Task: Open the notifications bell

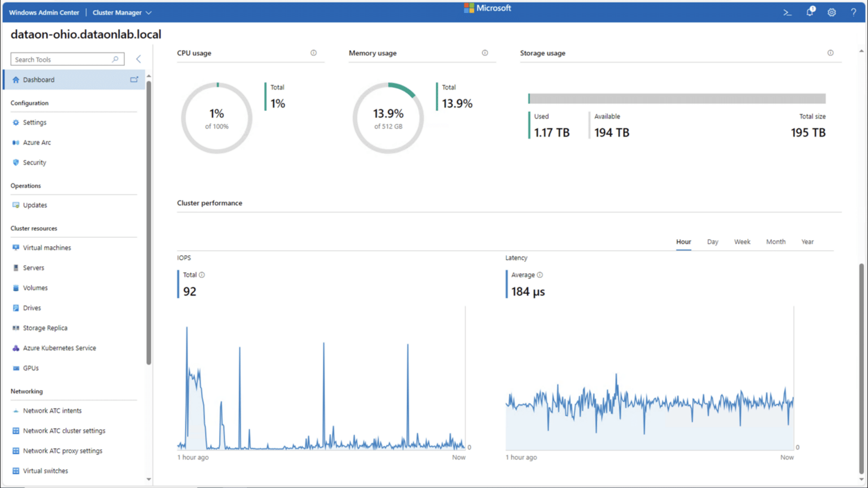Action: [x=810, y=11]
